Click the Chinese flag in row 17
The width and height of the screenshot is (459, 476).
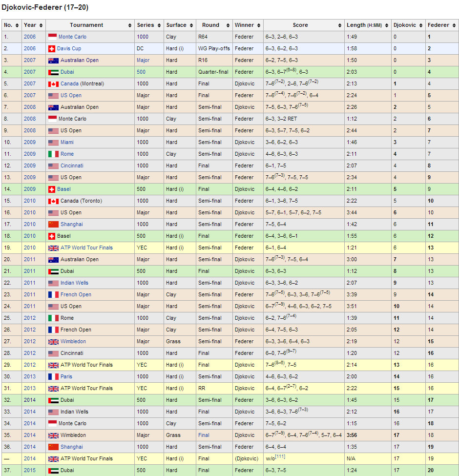[x=53, y=225]
